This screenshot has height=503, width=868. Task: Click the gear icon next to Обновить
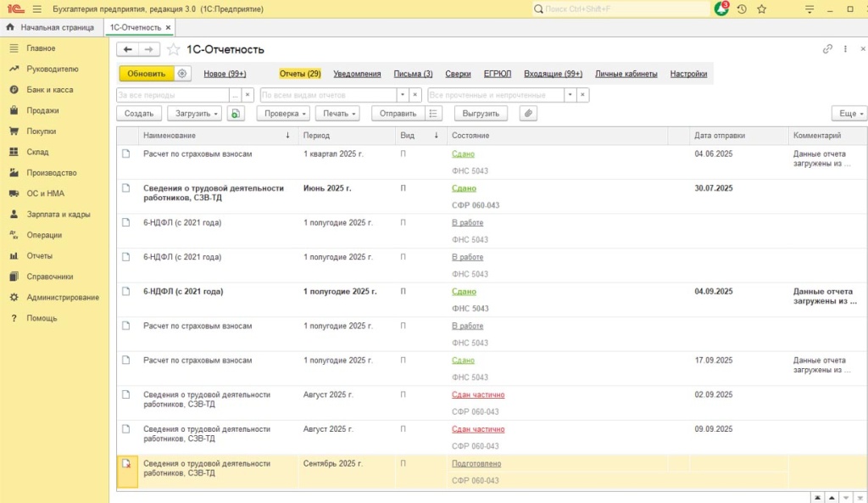tap(182, 74)
